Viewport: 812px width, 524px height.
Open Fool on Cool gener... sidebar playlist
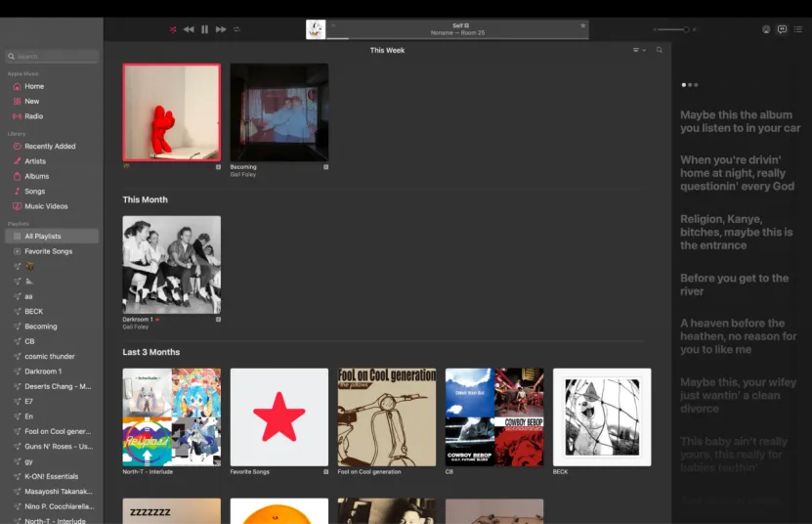[52, 432]
